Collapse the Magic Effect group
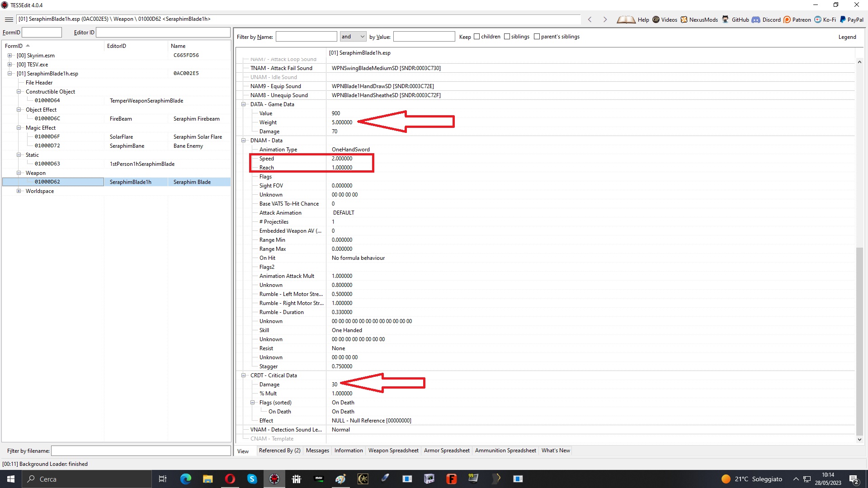 19,127
